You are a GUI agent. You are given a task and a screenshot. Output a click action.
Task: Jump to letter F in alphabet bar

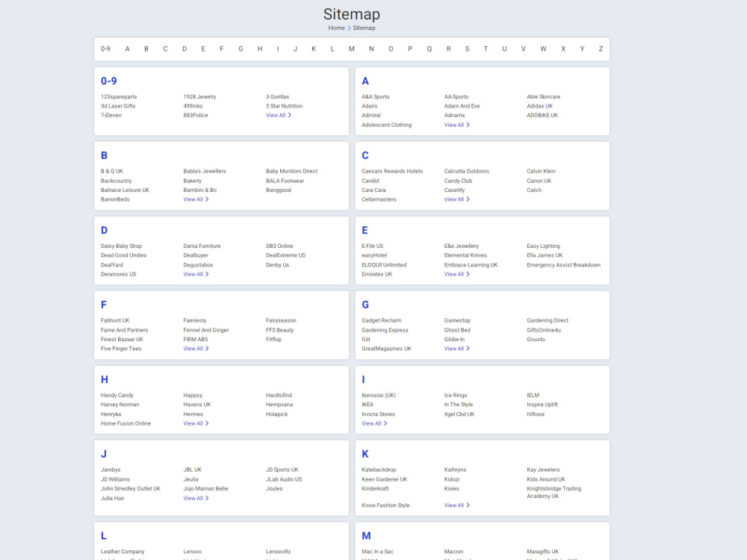point(222,49)
